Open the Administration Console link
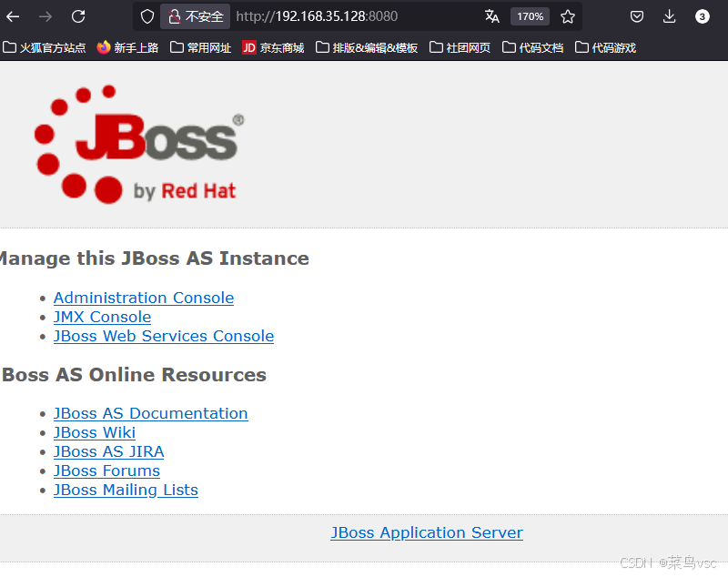 click(x=144, y=298)
